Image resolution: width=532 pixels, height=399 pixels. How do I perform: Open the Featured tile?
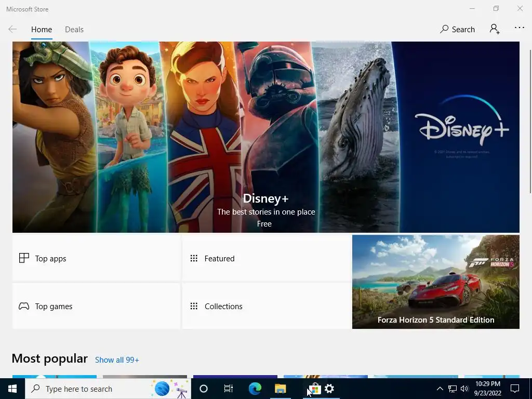click(x=267, y=258)
